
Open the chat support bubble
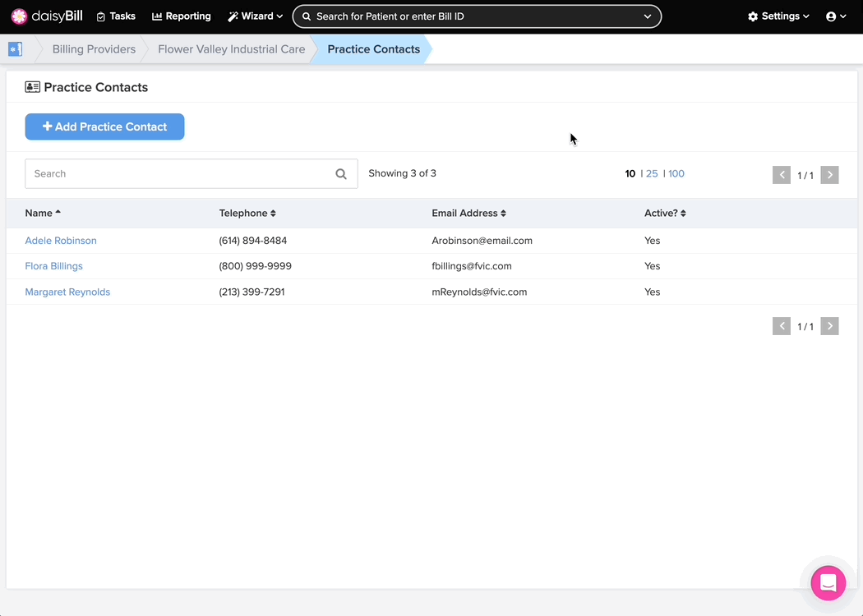pyautogui.click(x=828, y=583)
